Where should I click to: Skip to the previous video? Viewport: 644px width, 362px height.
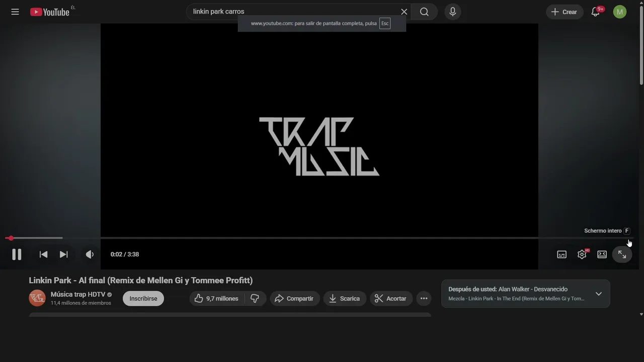pos(44,254)
